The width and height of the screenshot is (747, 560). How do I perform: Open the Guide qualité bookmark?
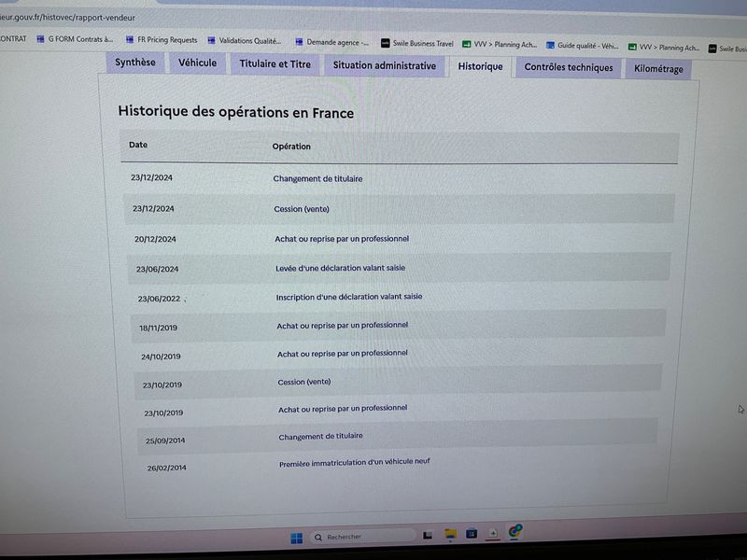pyautogui.click(x=582, y=46)
